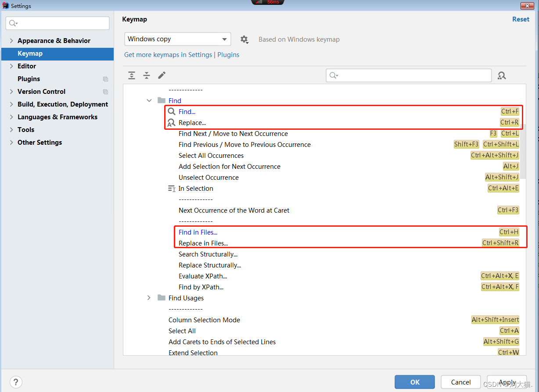
Task: Expand the Find Usages folder
Action: tap(149, 298)
